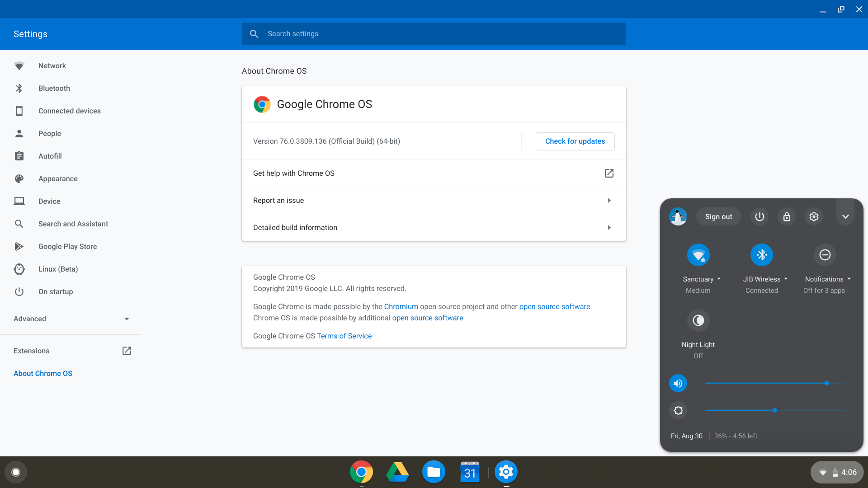Open the Files app on the shelf
The height and width of the screenshot is (488, 868).
click(434, 472)
